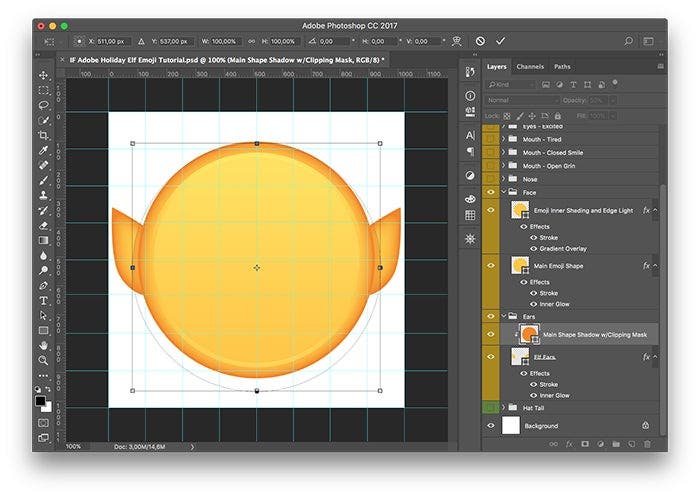Toggle visibility of Main Emoji Shape layer
Image resolution: width=700 pixels, height=498 pixels.
tap(491, 266)
